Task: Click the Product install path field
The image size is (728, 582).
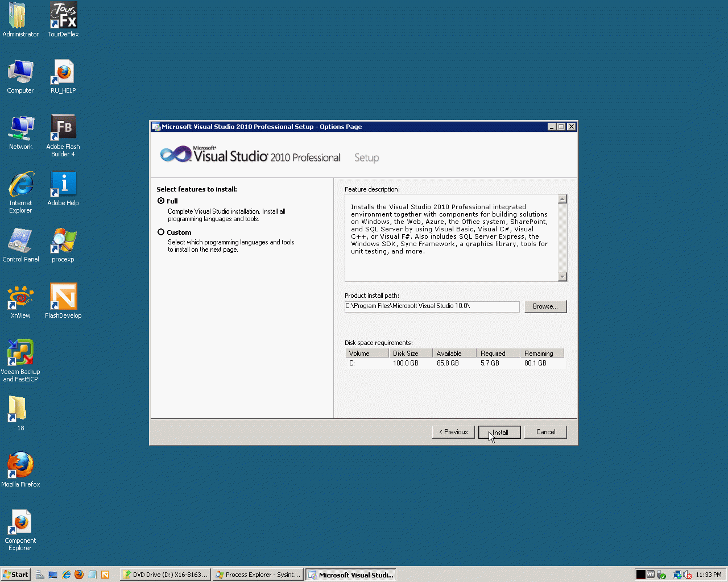Action: [x=432, y=306]
